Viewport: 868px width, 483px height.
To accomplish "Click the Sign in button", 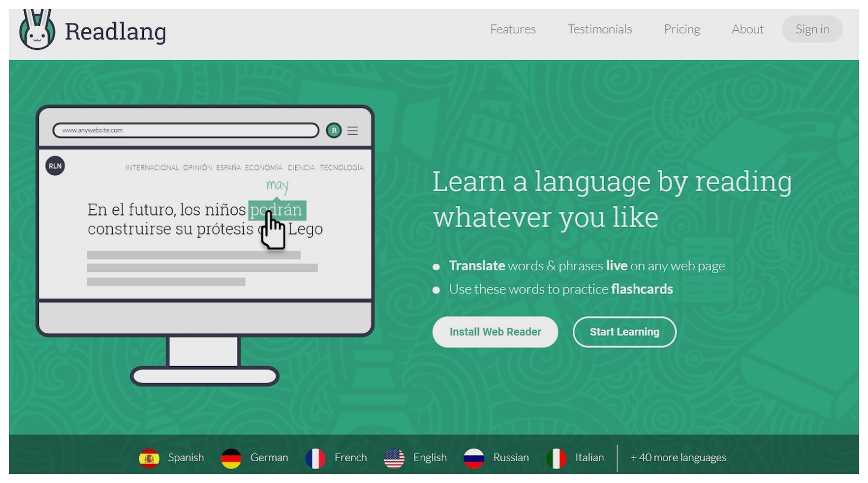I will pos(812,29).
